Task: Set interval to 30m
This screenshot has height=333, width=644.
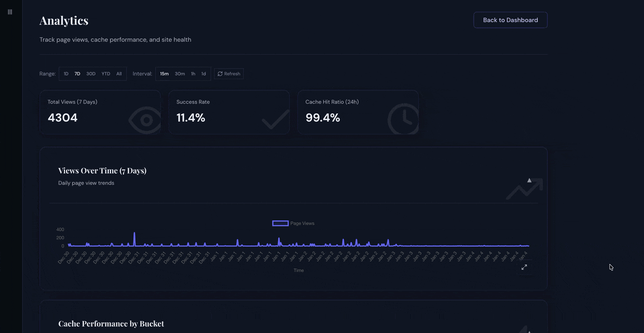Action: pos(180,74)
